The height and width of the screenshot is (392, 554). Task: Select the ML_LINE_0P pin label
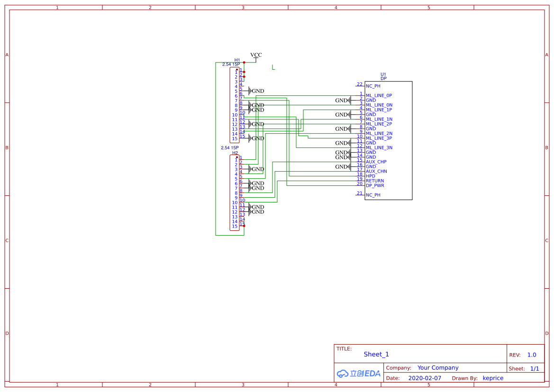[x=379, y=96]
